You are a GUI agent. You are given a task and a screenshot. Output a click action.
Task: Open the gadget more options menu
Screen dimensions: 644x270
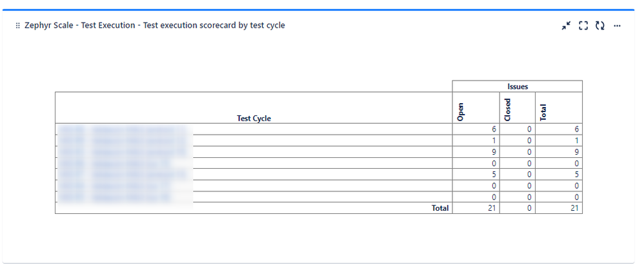(617, 26)
